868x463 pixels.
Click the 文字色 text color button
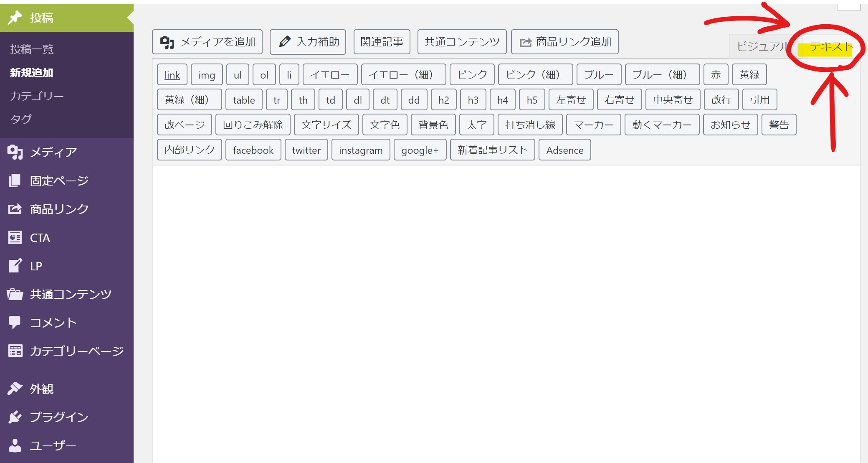coord(385,125)
